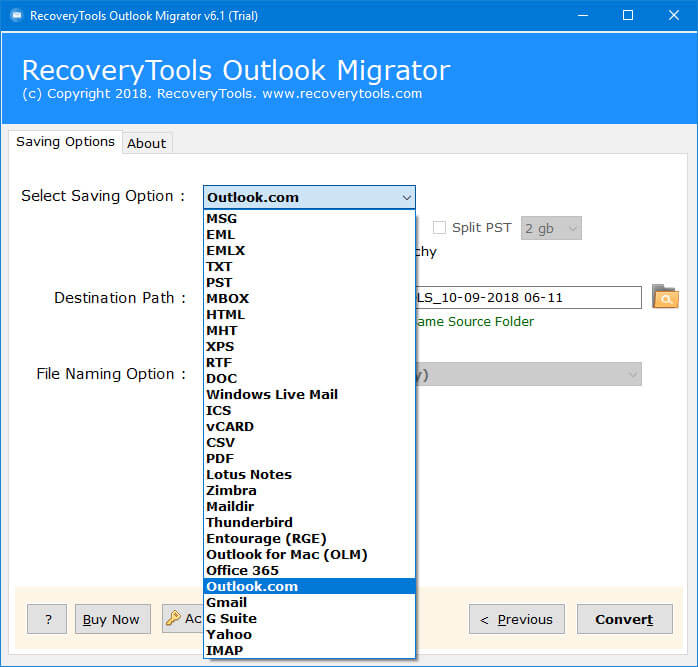Select the Saving Options tab
Screen dimensions: 698x667
pos(65,142)
